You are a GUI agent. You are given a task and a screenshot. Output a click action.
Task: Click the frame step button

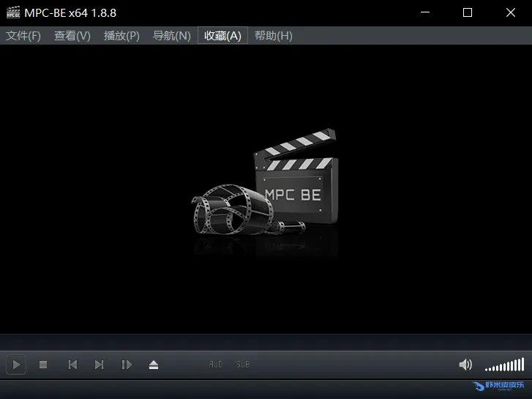tap(127, 365)
